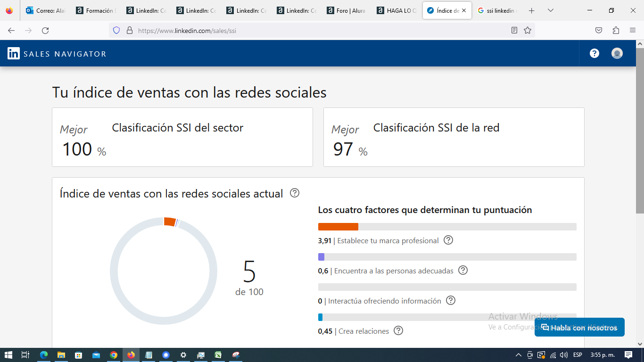This screenshot has width=644, height=362.
Task: Click the Clasificación SSI del sector card
Action: pos(182,137)
